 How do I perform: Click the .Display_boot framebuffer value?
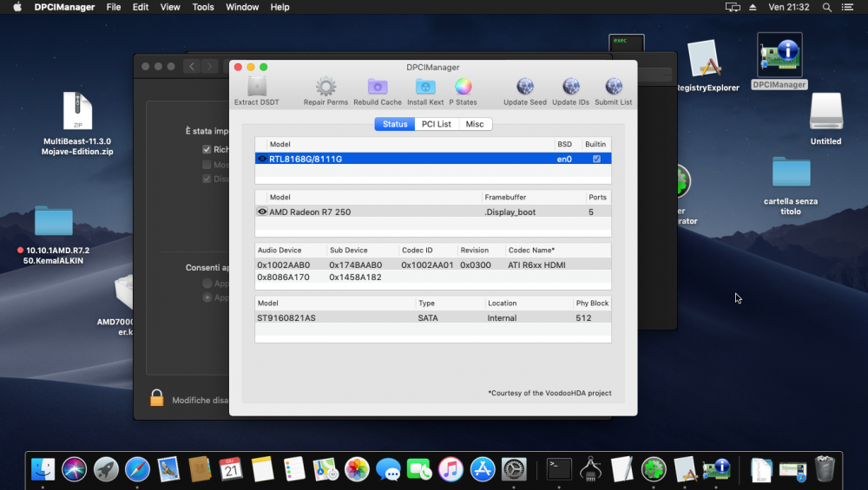point(510,212)
